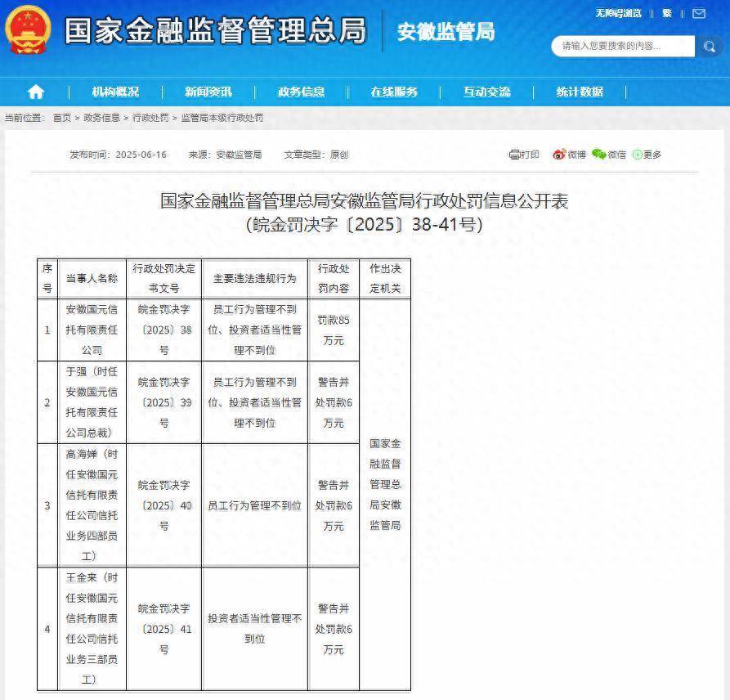Click the national emblem logo
This screenshot has height=700, width=730.
[28, 29]
